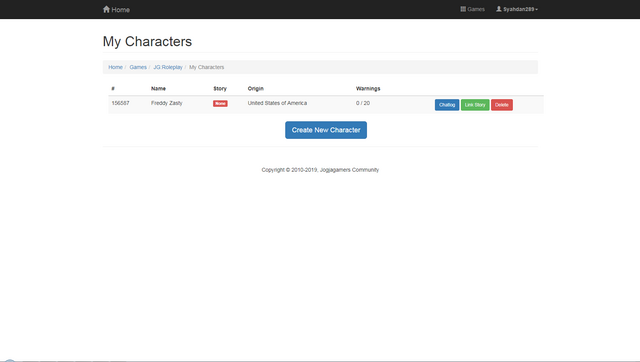Click the Story column header
This screenshot has width=640, height=362.
click(220, 89)
